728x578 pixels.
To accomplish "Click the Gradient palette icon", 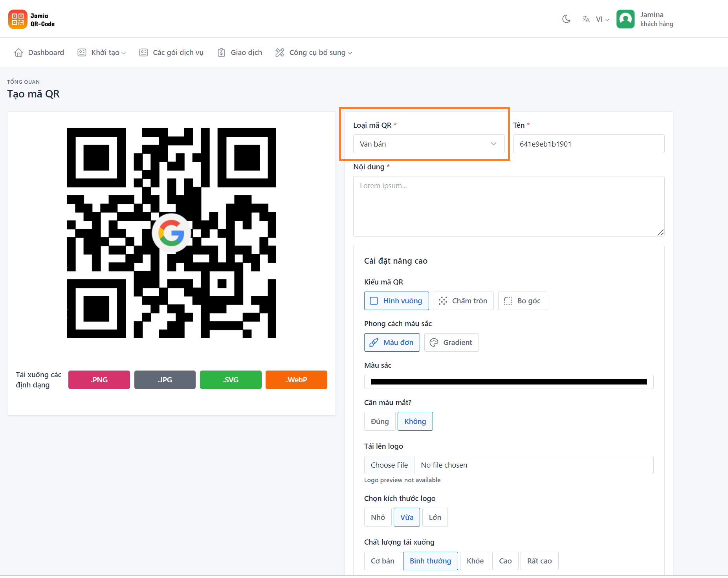I will click(x=434, y=342).
